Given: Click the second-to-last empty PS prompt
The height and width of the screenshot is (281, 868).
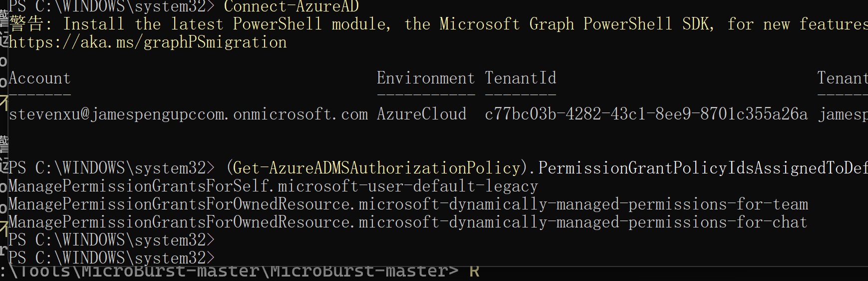Looking at the screenshot, I should [112, 240].
